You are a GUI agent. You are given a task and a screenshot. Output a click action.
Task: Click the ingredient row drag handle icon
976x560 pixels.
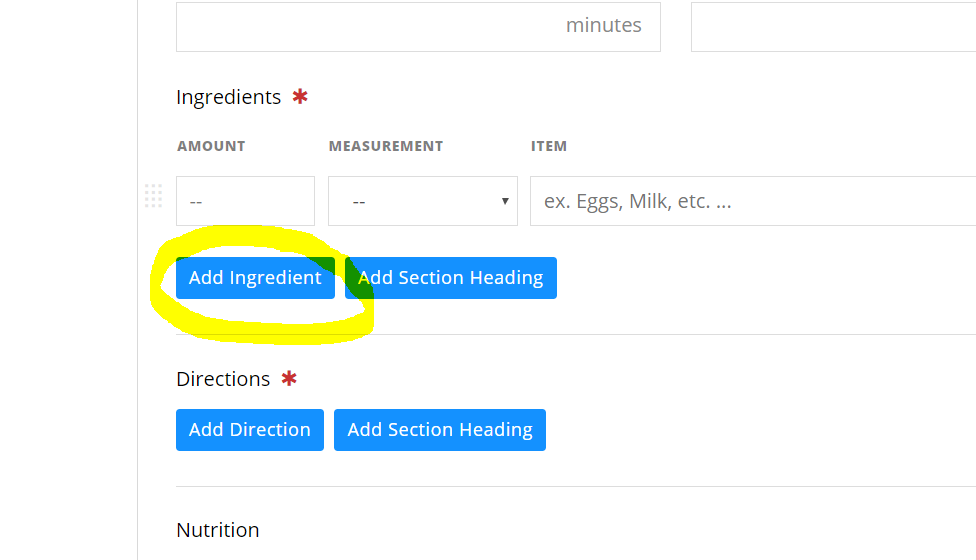(x=153, y=196)
